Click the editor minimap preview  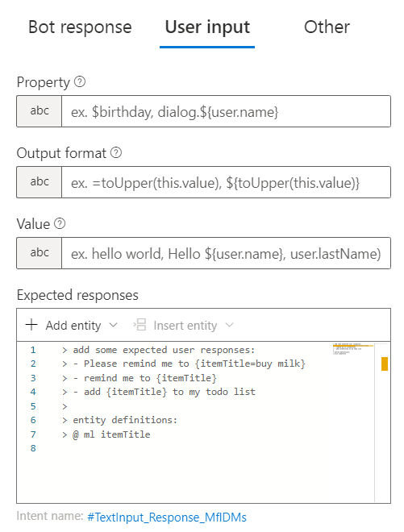353,349
